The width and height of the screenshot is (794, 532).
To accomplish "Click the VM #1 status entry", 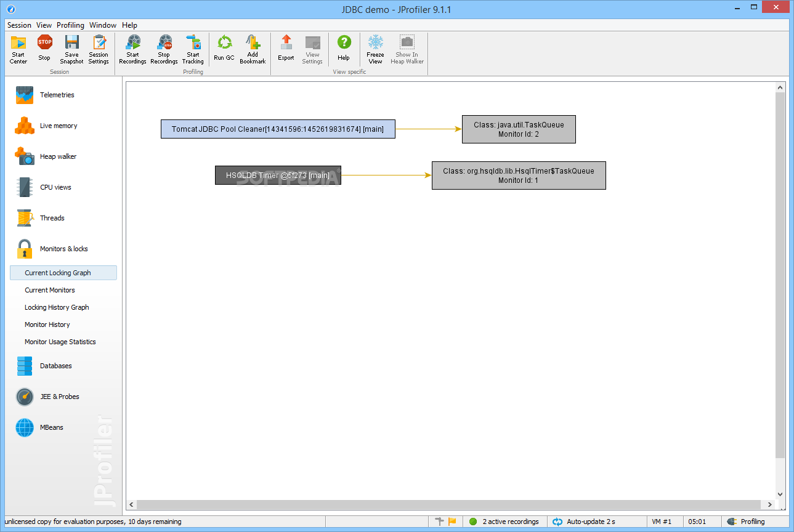I will pyautogui.click(x=662, y=522).
